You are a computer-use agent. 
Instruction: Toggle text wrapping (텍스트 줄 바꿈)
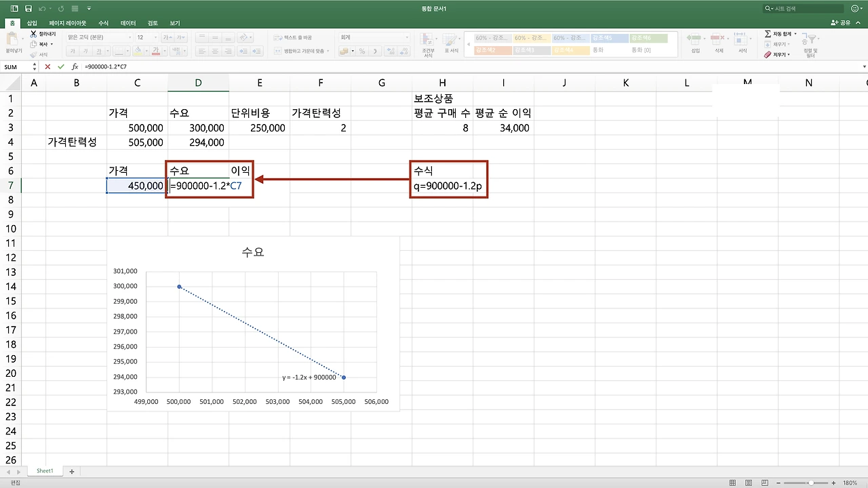(x=294, y=38)
